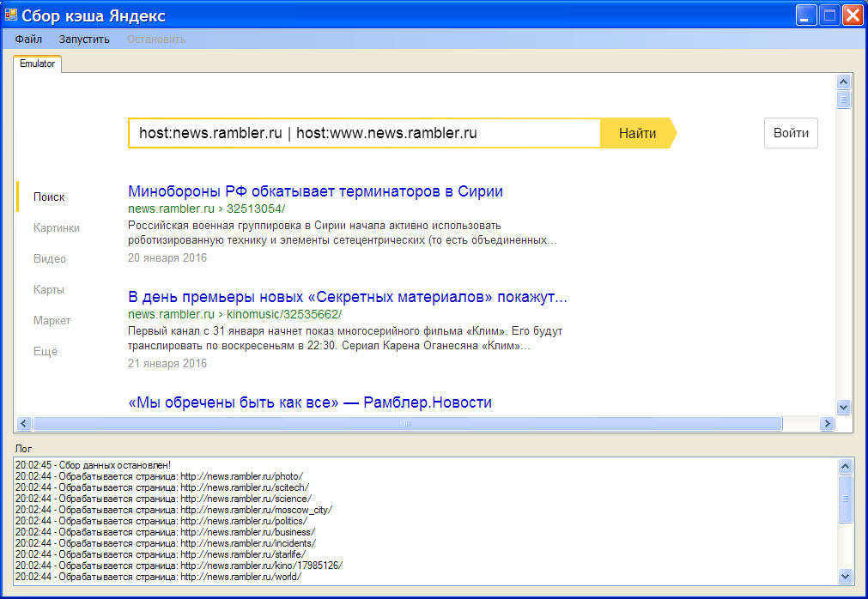Click the horizontal scrollbar left arrow
This screenshot has width=868, height=599.
point(23,424)
